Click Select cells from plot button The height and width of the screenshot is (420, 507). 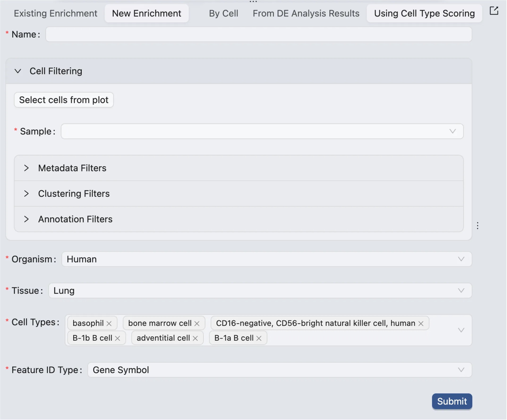(x=64, y=100)
